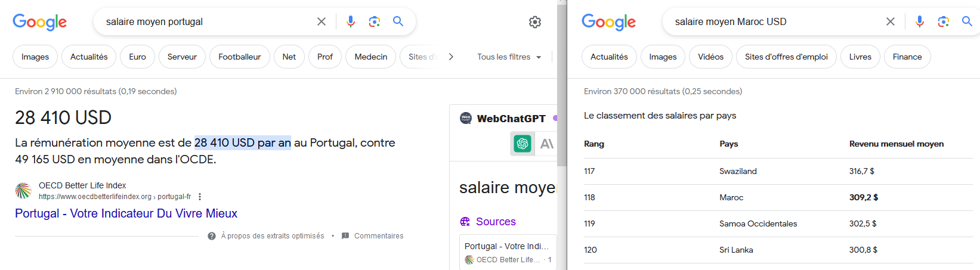Click the magnifier icon for Portugal search

(398, 21)
